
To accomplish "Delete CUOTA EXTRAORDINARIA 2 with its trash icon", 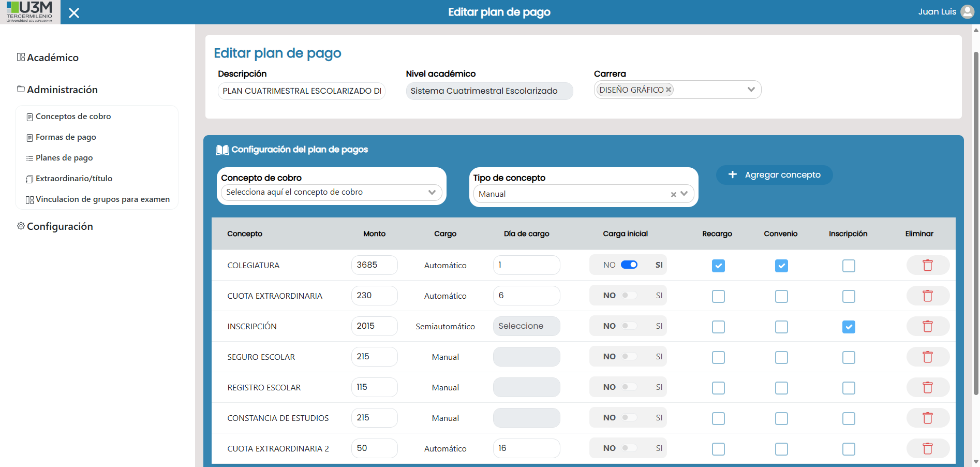I will click(x=928, y=448).
